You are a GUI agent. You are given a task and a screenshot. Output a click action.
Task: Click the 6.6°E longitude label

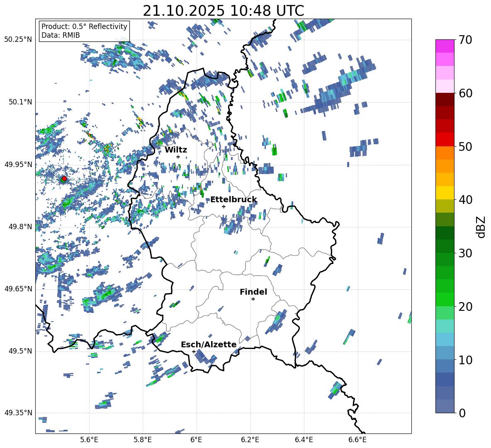click(x=357, y=440)
